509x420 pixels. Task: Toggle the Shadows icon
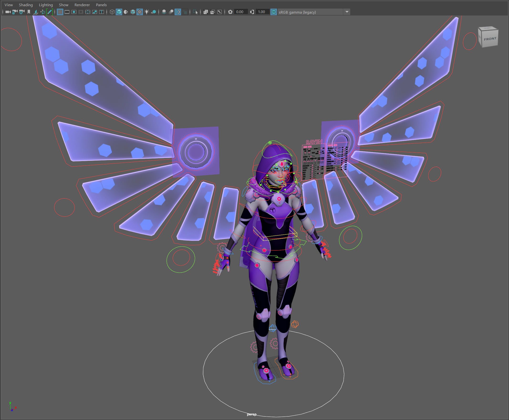click(154, 12)
